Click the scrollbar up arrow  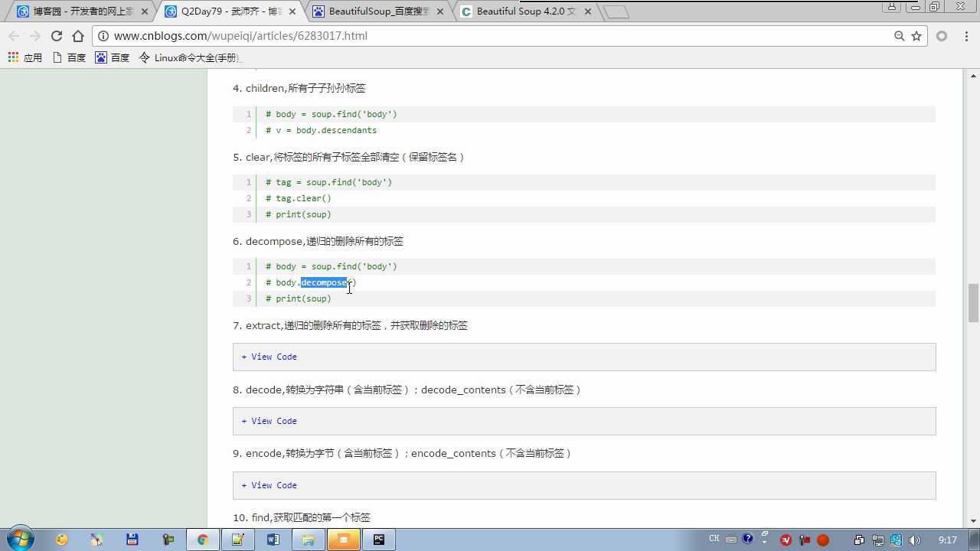973,75
